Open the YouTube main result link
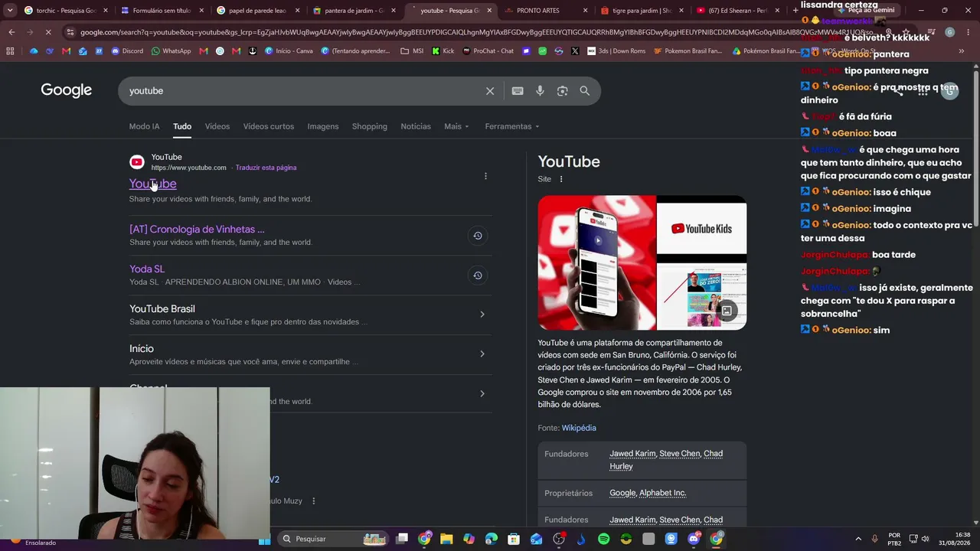This screenshot has height=551, width=980. pos(153,184)
